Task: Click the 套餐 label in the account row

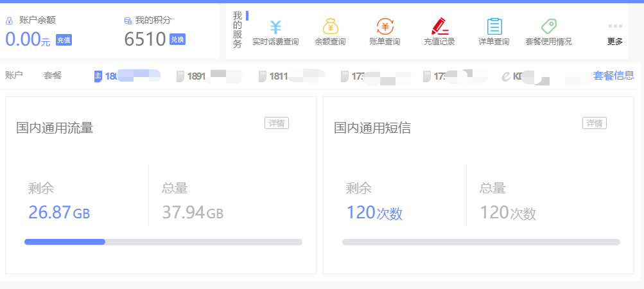Action: tap(53, 75)
